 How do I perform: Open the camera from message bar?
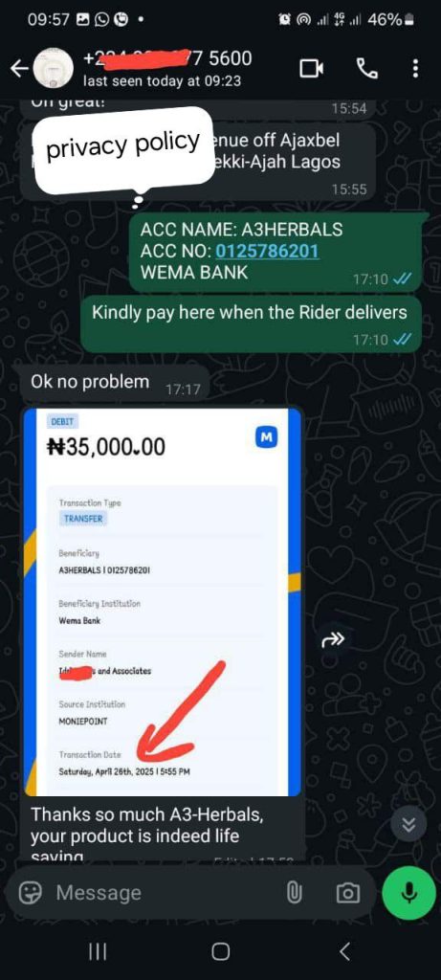click(x=348, y=894)
